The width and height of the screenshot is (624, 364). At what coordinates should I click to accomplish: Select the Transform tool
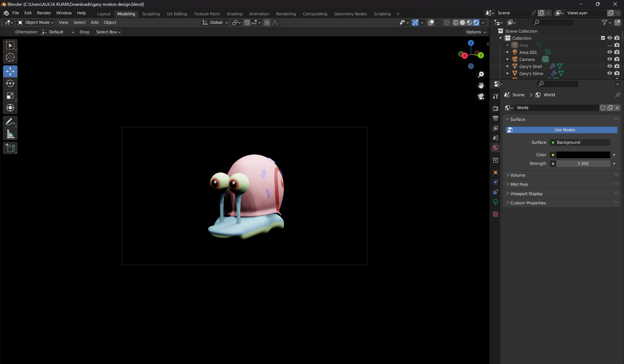[x=10, y=108]
